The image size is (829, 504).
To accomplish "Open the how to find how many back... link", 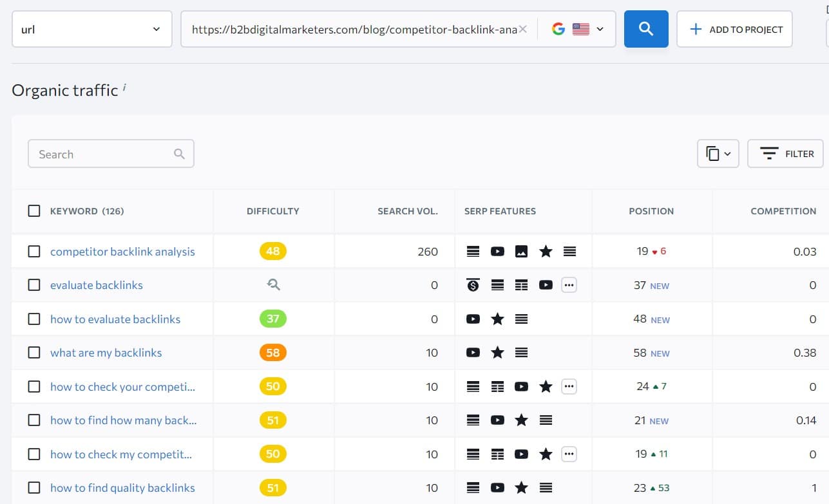I will 124,420.
